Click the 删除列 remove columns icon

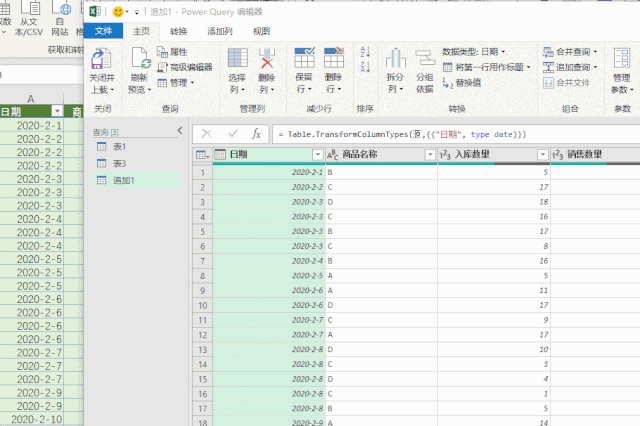click(267, 58)
